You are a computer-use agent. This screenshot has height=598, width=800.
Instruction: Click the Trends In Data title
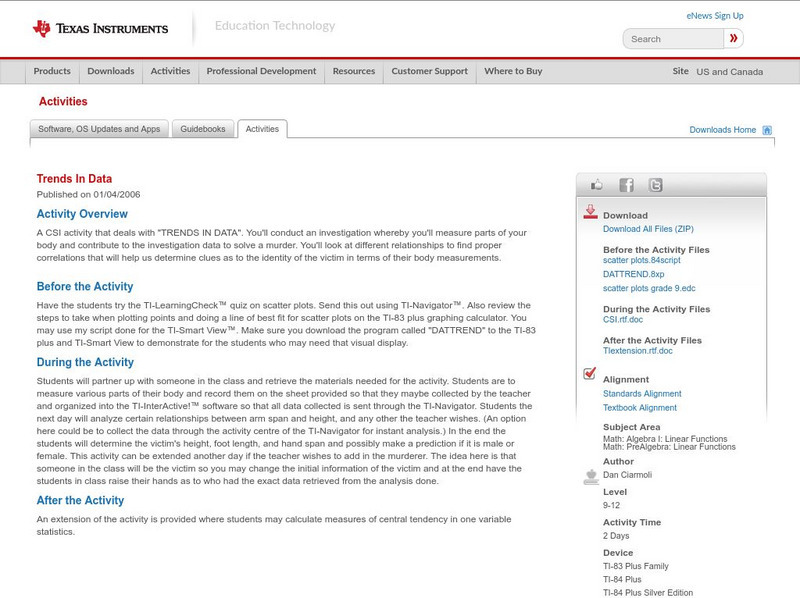point(74,179)
